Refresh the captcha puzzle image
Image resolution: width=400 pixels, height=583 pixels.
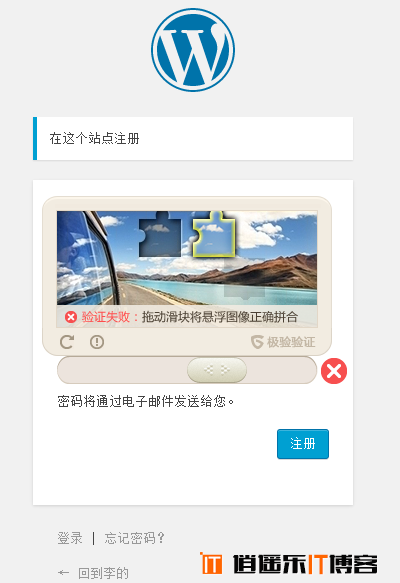point(67,342)
